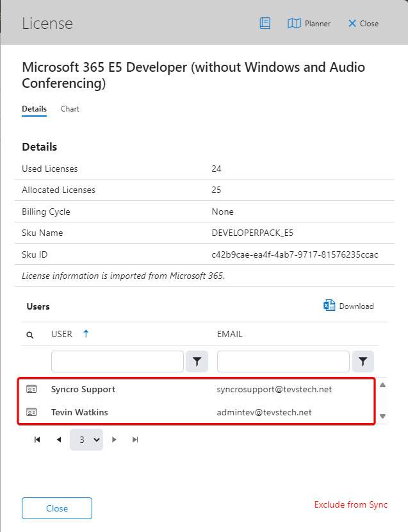Go to first page of users

[37, 440]
